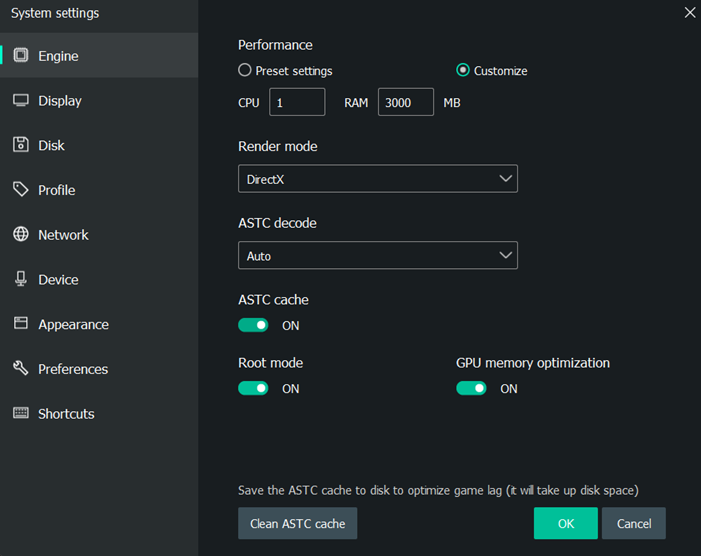Screen dimensions: 701x556
Task: Select the Network settings tab
Action: (99, 235)
